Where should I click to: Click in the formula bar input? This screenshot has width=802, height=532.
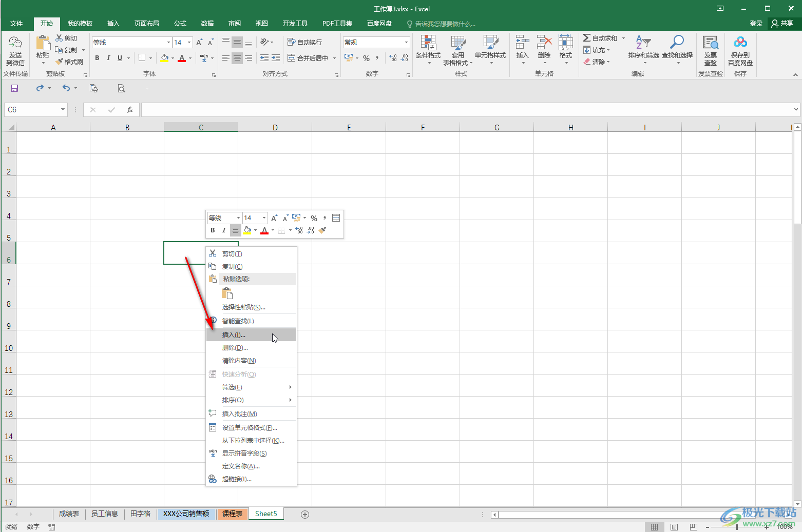(x=466, y=110)
